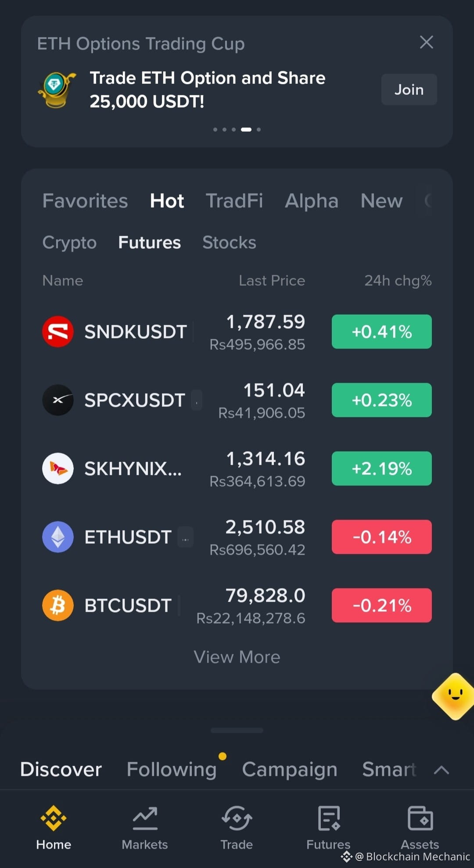Tap the SNDKUSDT red logo icon
This screenshot has height=868, width=474.
[x=58, y=331]
